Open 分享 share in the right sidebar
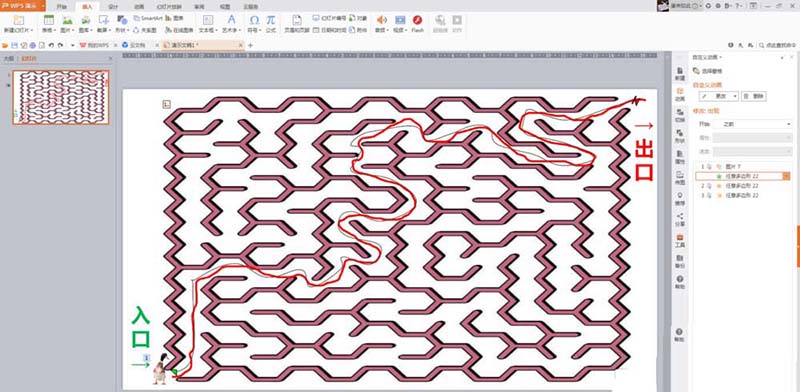This screenshot has height=392, width=800. click(680, 220)
